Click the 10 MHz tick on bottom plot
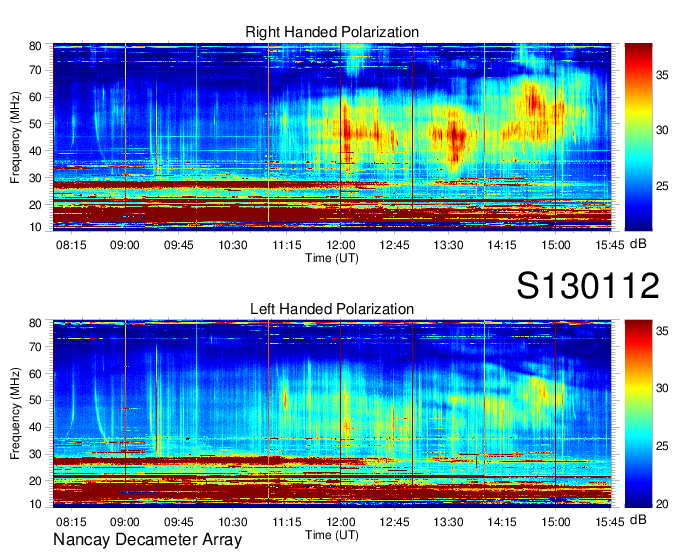 pos(35,504)
